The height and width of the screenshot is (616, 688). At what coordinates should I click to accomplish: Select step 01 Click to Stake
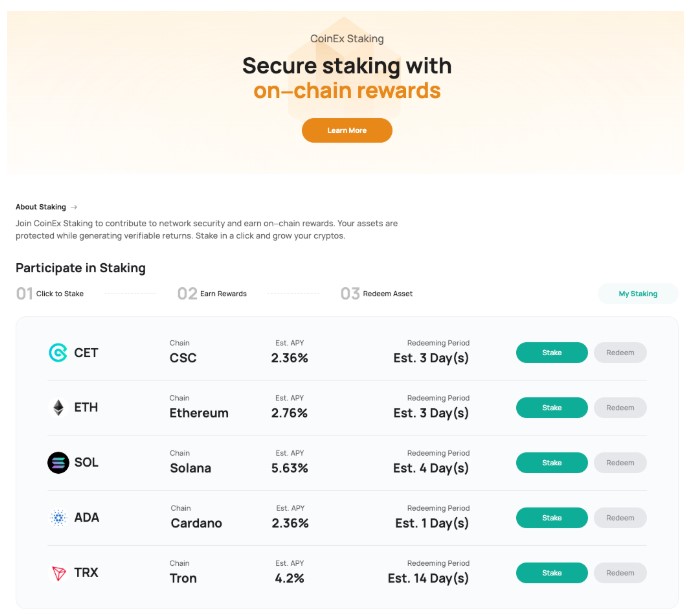(x=50, y=294)
